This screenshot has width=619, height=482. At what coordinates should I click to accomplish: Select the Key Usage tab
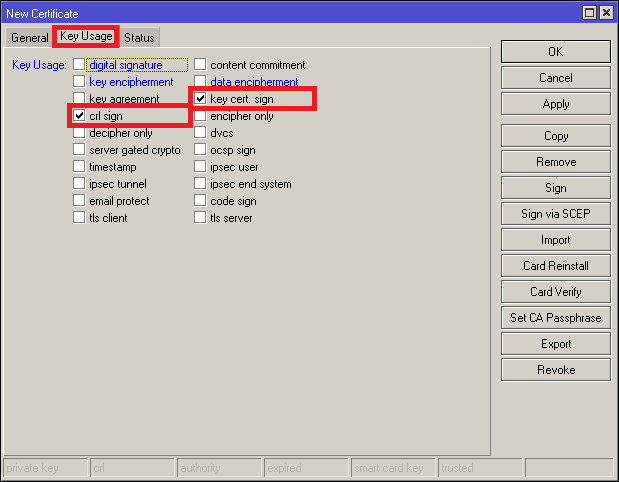tap(86, 37)
